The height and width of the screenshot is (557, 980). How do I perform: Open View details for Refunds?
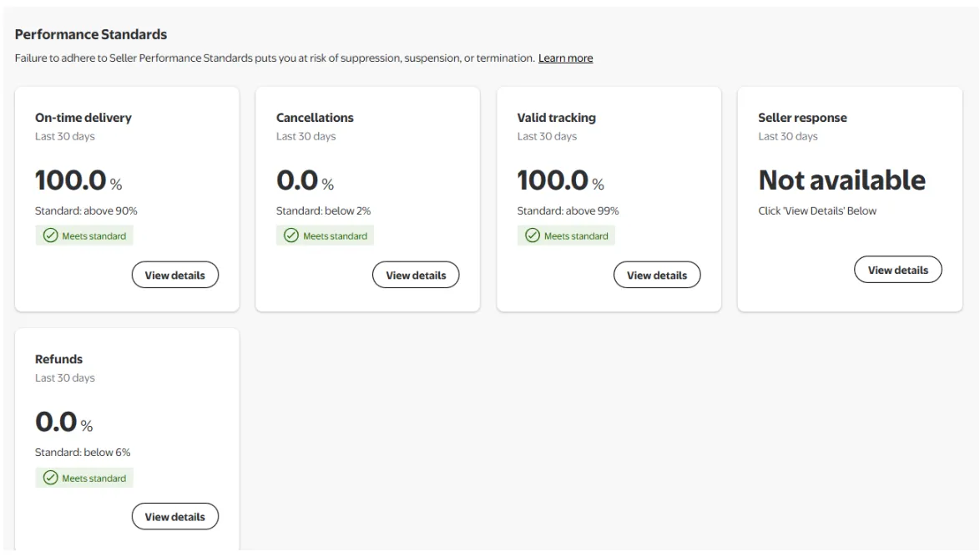[175, 516]
